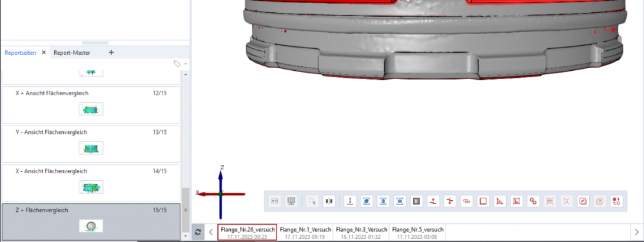Open page X + Ansicht Flächenvergleich
This screenshot has width=644, height=242.
tap(91, 105)
